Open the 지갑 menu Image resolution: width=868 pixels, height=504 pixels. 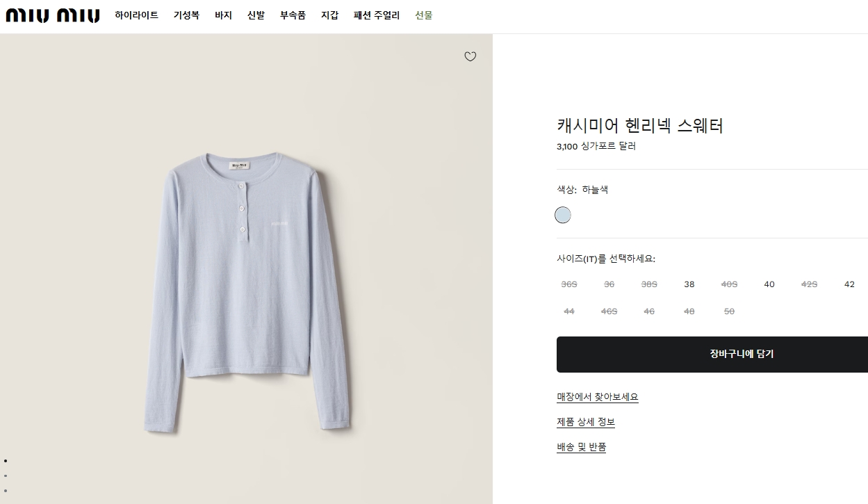(329, 15)
